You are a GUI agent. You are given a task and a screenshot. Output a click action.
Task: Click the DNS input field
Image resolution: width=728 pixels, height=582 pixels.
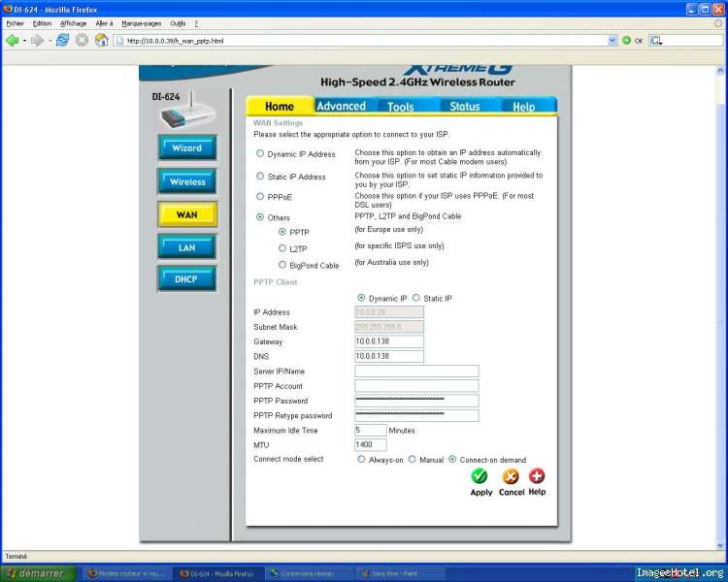[x=389, y=356]
